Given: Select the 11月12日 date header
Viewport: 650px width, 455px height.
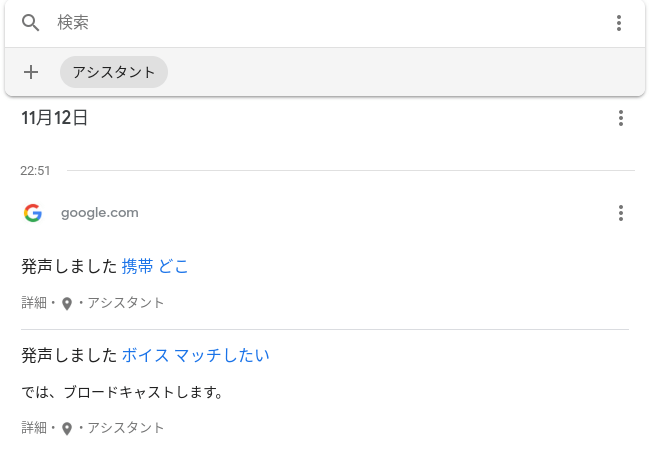Looking at the screenshot, I should tap(54, 118).
